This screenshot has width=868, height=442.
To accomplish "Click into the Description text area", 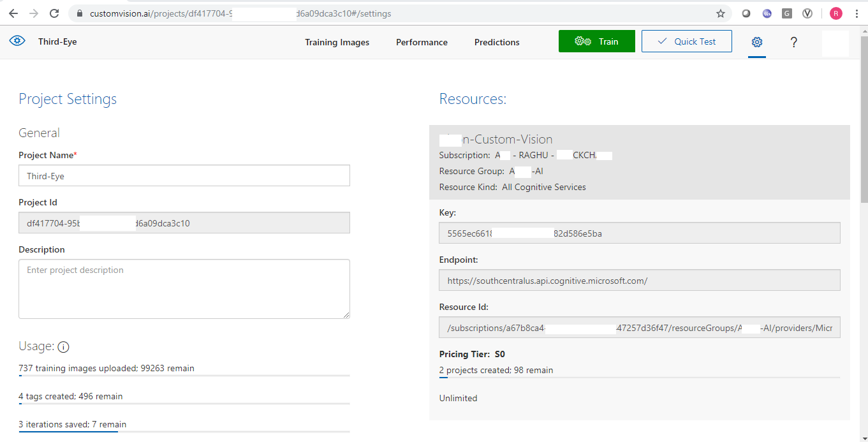I will 184,288.
